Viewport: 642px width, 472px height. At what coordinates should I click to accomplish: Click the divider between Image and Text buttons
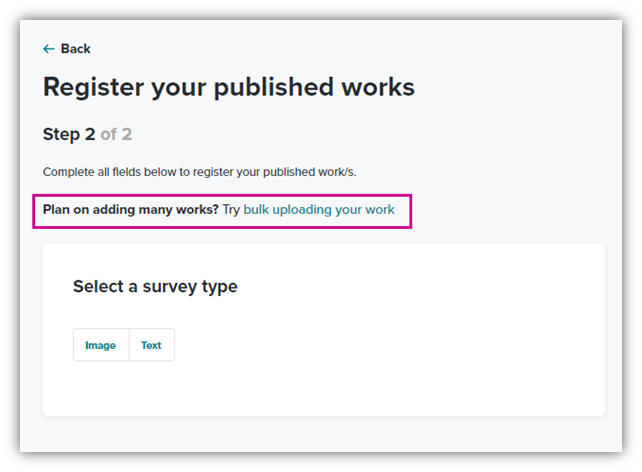click(129, 345)
